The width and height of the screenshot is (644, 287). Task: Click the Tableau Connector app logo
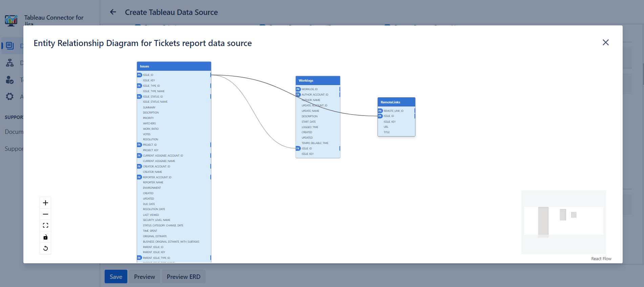tap(11, 20)
